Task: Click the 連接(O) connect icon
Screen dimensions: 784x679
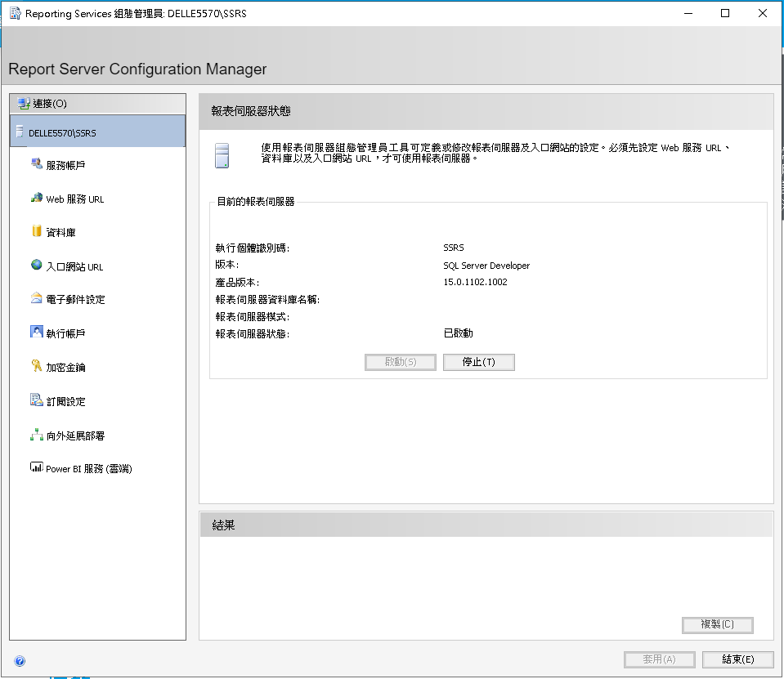Action: [24, 104]
